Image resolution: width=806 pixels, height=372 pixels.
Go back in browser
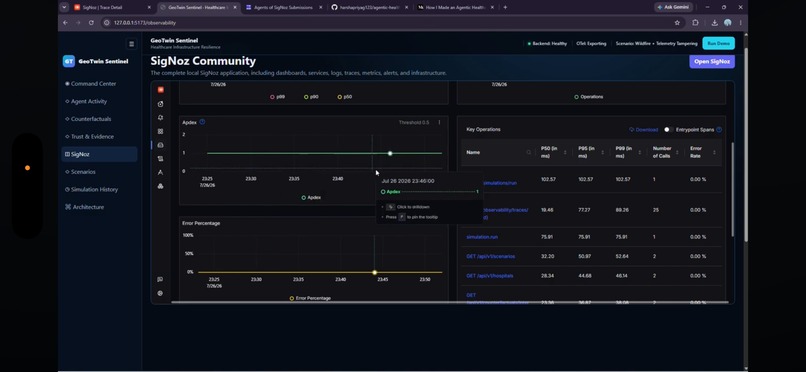[65, 23]
